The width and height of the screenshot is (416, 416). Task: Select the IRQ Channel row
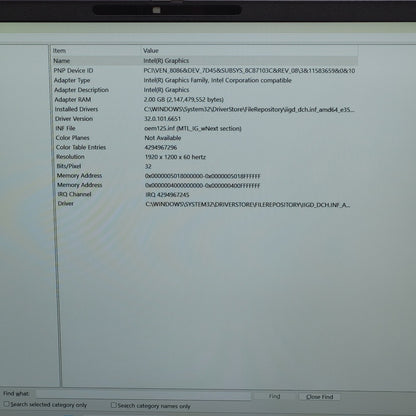204,194
